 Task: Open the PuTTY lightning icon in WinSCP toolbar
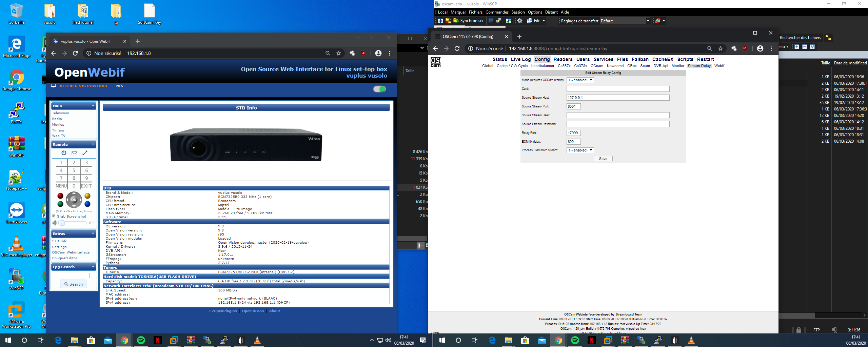(x=499, y=21)
